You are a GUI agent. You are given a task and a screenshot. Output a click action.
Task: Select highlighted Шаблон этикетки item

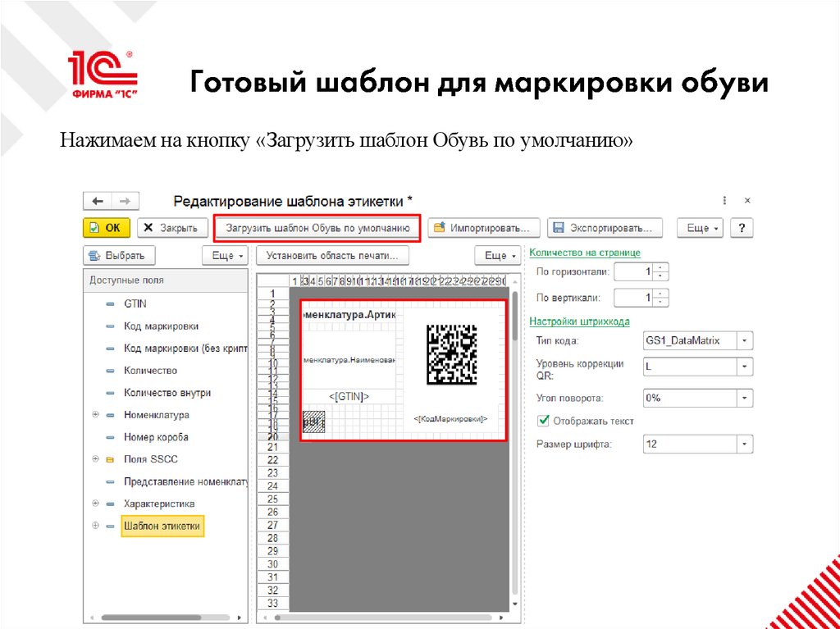[x=162, y=526]
